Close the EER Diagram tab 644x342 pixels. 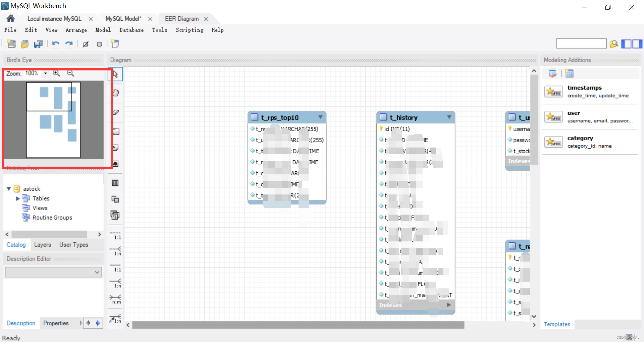[x=206, y=19]
